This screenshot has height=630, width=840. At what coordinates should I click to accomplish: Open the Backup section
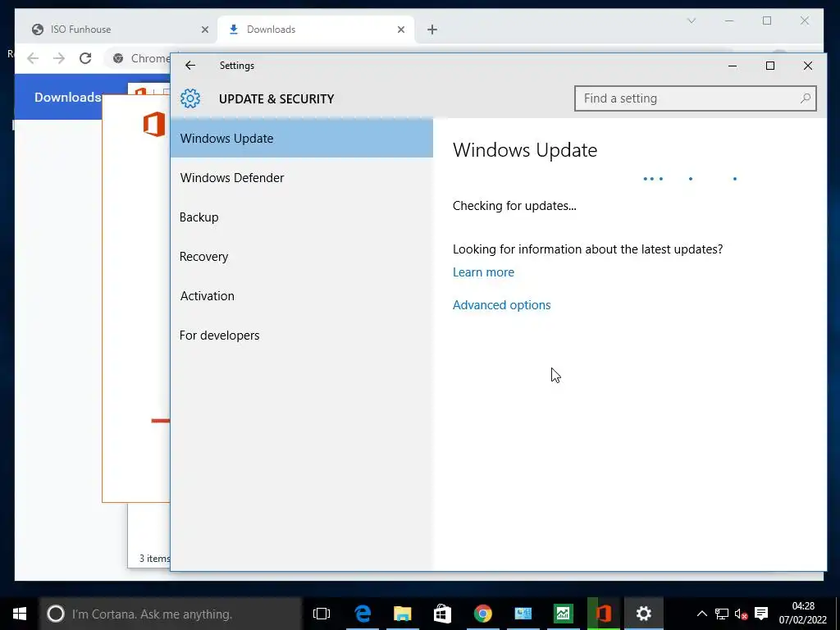pyautogui.click(x=302, y=217)
